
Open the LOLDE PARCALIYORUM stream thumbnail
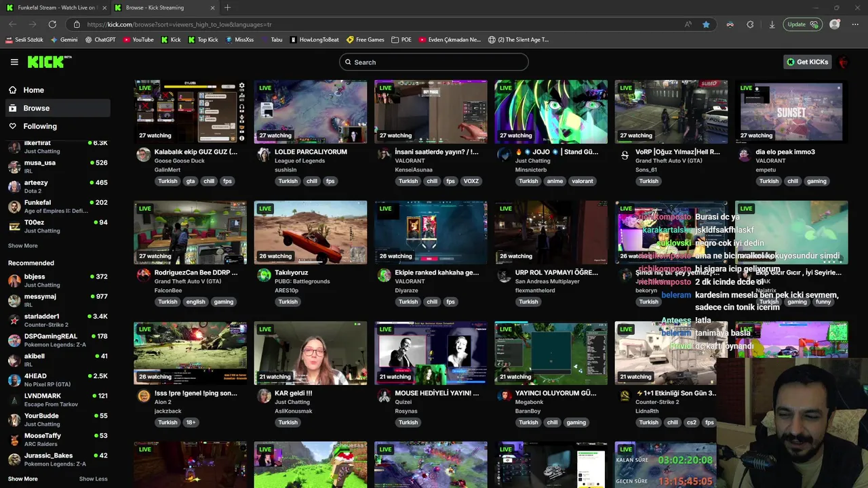(311, 112)
